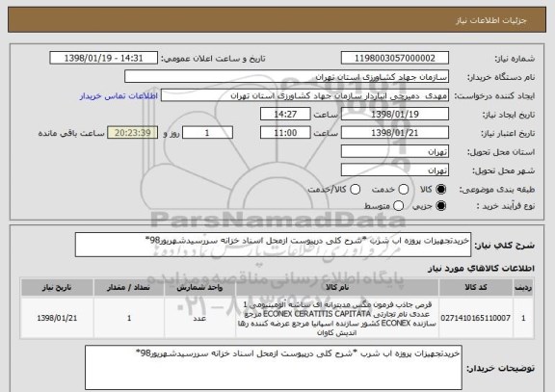Click the validity time 11:00 field
The image size is (555, 392).
[x=285, y=133]
